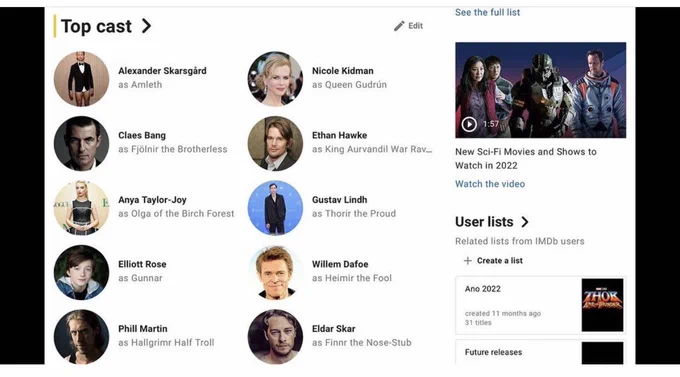The image size is (680, 377).
Task: Expand the Top cast chevron
Action: click(x=147, y=26)
